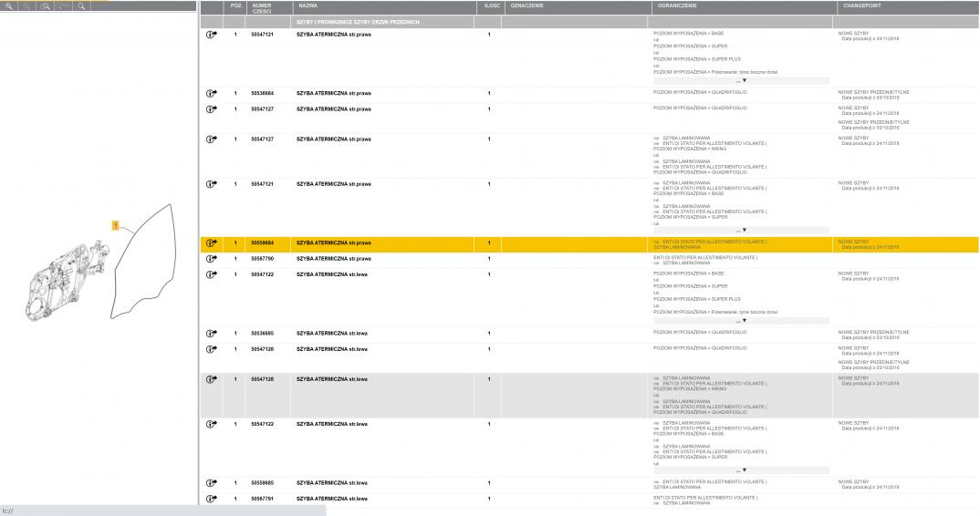980x516 pixels.
Task: Expand restrictions below 'Polerowanie' for 50547121 str.prawa
Action: pos(741,80)
